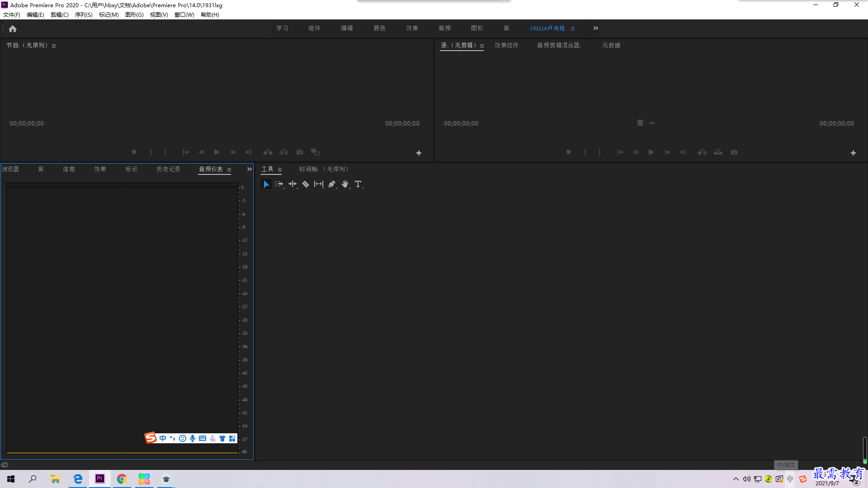Image resolution: width=868 pixels, height=488 pixels.
Task: Click Drag Audio Only waveform icon
Action: point(652,123)
